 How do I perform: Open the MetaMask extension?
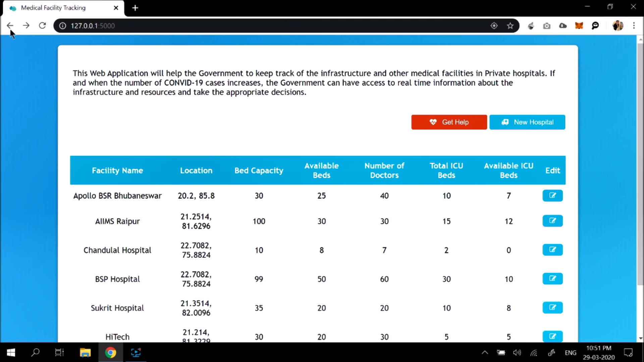[579, 25]
